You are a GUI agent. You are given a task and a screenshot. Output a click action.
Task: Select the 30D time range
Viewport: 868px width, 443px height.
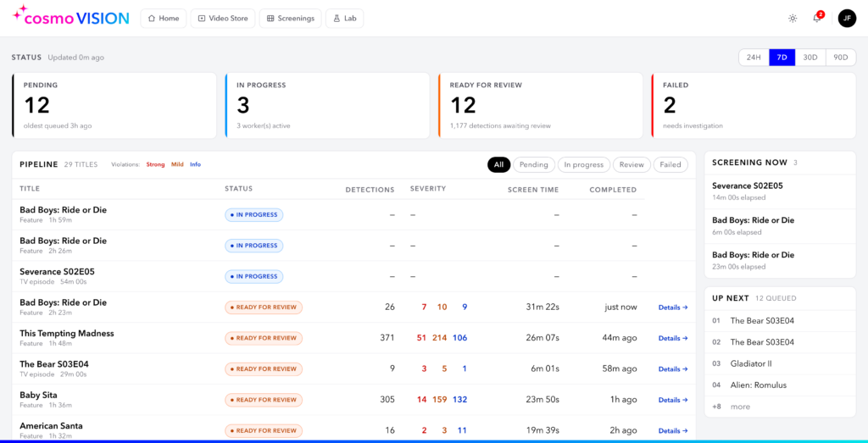[x=810, y=58]
